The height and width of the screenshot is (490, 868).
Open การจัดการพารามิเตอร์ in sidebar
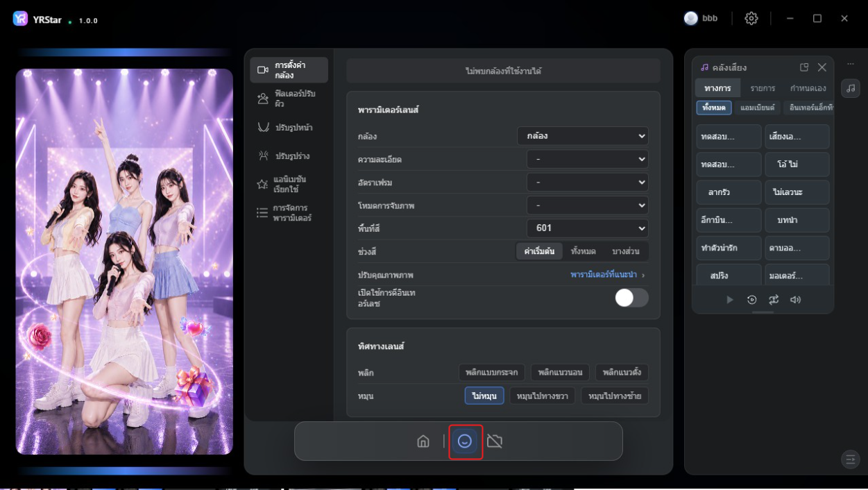(x=289, y=212)
